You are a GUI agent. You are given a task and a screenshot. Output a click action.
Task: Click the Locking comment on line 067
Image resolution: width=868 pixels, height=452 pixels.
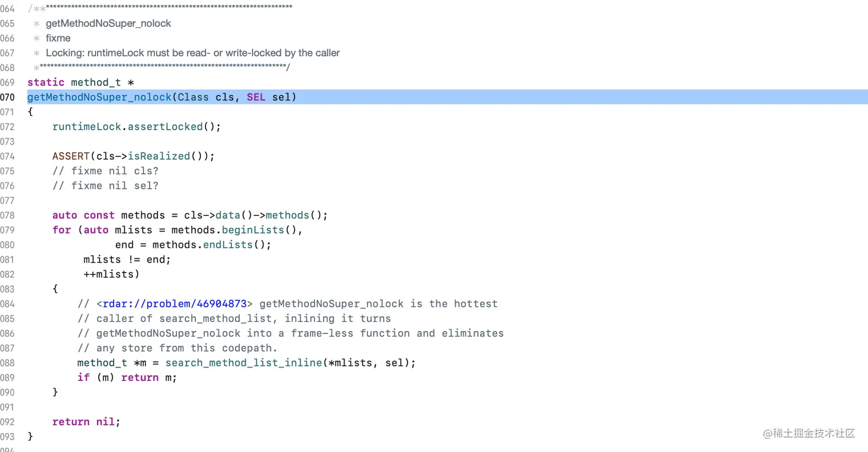click(193, 52)
